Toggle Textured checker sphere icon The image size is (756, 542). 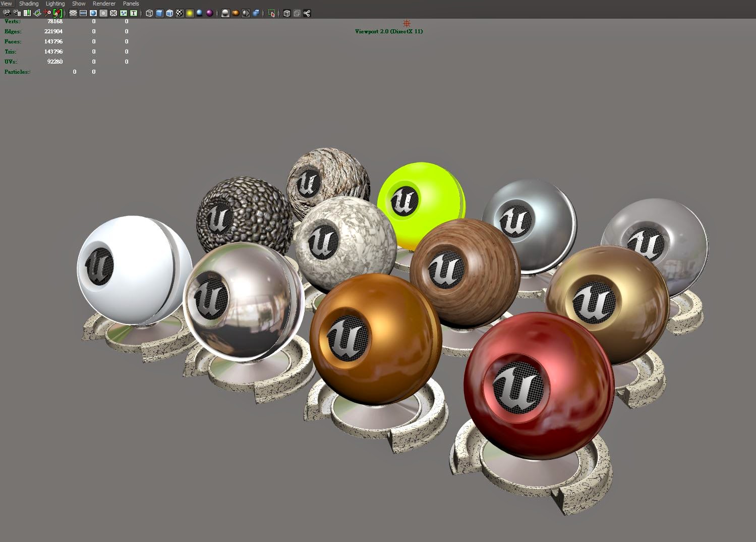tap(180, 13)
